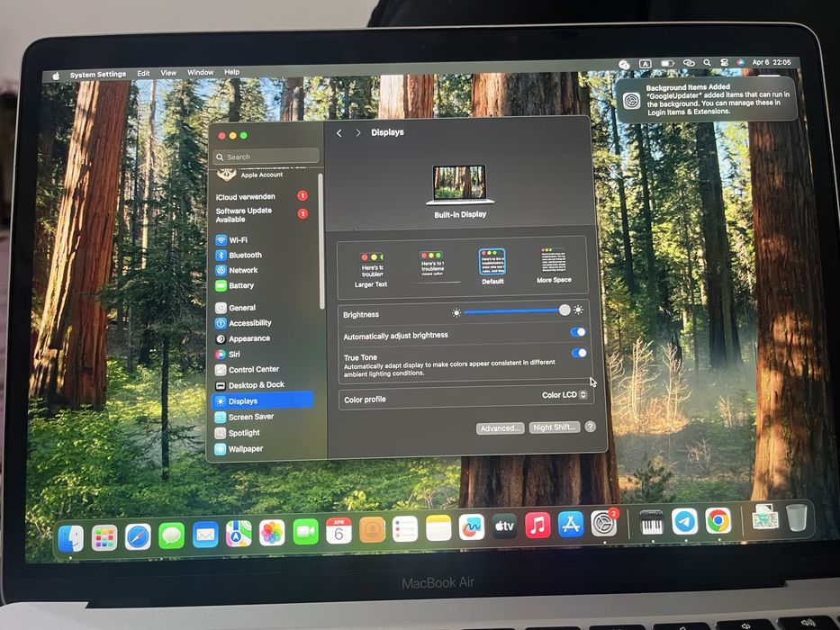This screenshot has height=630, width=840.
Task: Click the Advanced... button
Action: tap(500, 428)
